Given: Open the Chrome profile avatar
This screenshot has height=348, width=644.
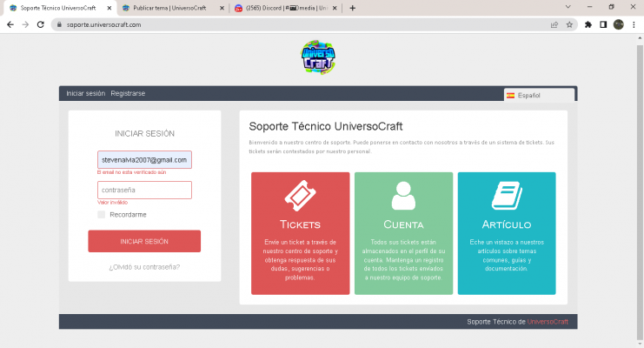Looking at the screenshot, I should (x=619, y=24).
